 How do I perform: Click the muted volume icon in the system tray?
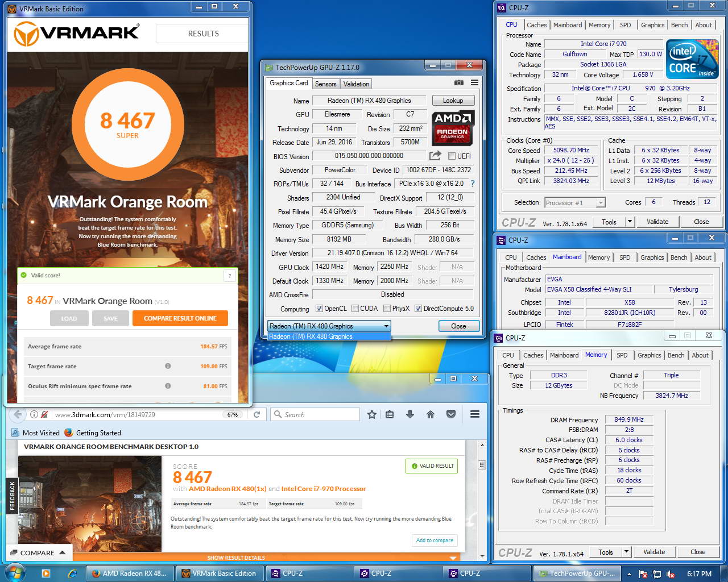[x=671, y=574]
